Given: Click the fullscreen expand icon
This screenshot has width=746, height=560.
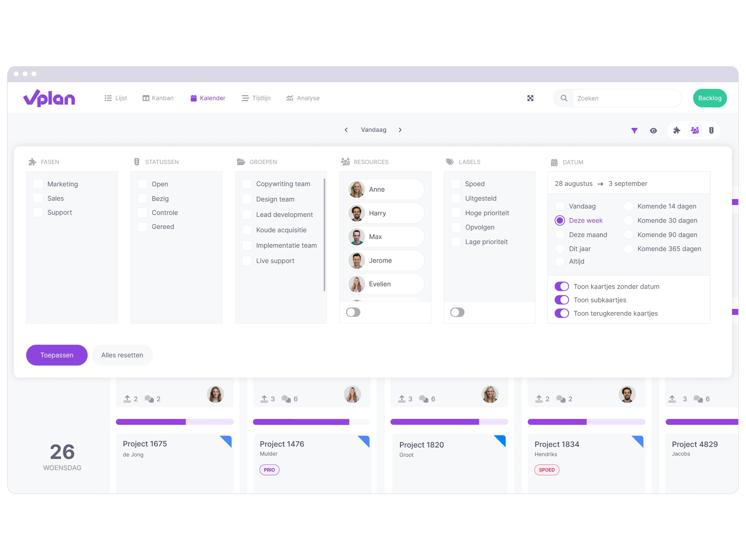Looking at the screenshot, I should coord(530,98).
